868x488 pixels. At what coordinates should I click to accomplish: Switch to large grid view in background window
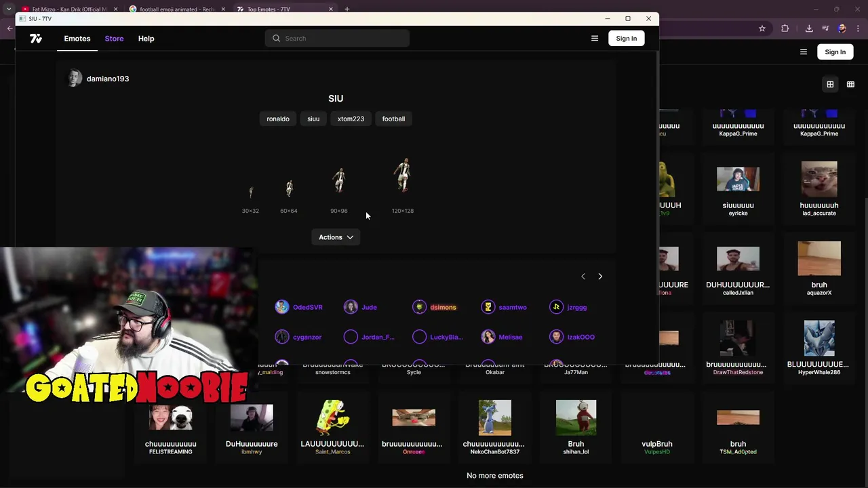[x=830, y=85]
